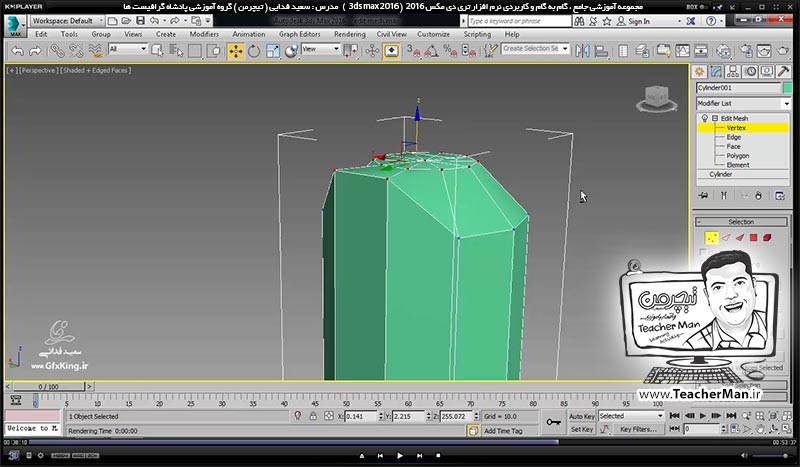Activate the Unlink Selection tool
This screenshot has width=800, height=467.
(76, 51)
